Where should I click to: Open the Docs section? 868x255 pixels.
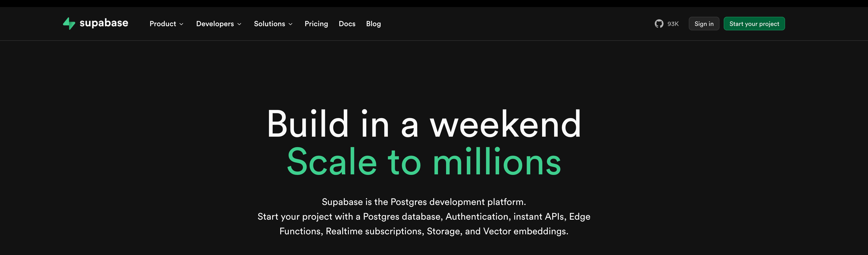(x=347, y=24)
